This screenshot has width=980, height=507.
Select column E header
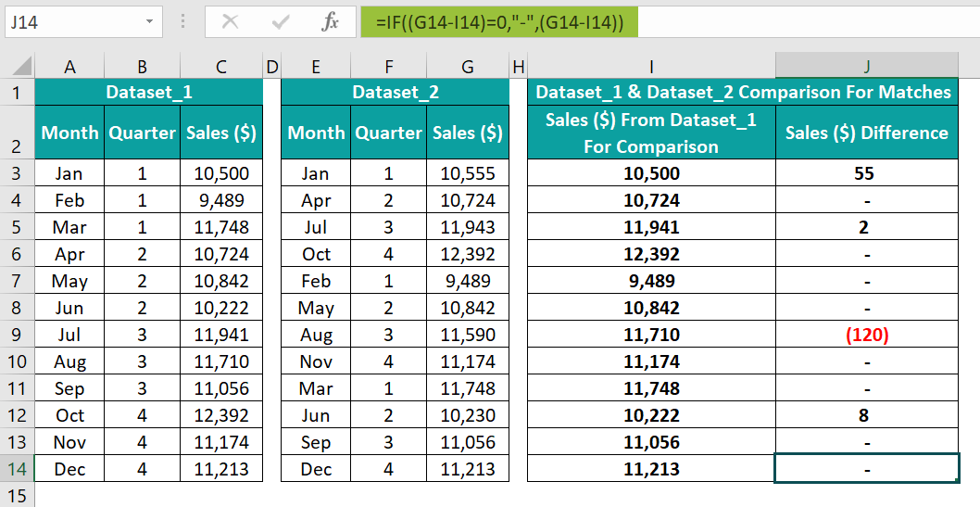pos(316,66)
